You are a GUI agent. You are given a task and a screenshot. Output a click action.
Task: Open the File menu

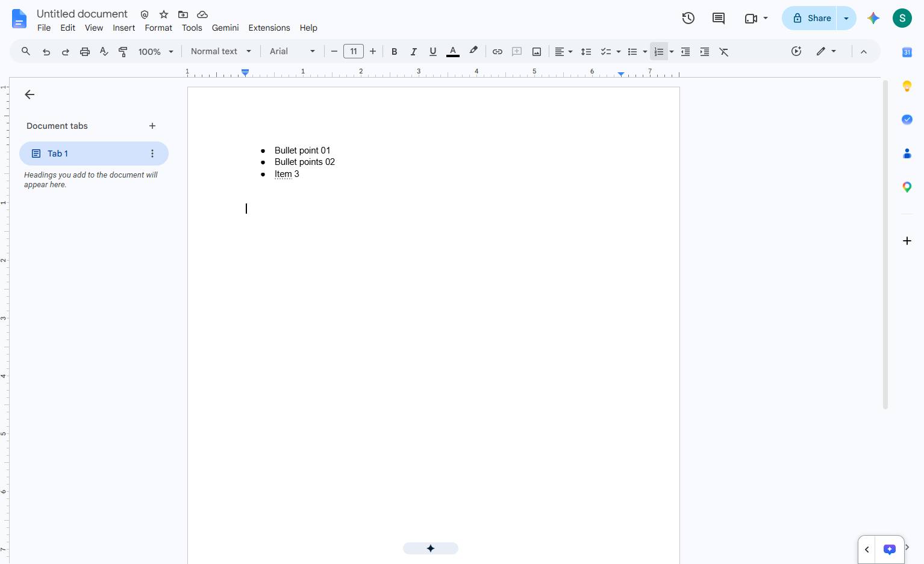[x=44, y=28]
